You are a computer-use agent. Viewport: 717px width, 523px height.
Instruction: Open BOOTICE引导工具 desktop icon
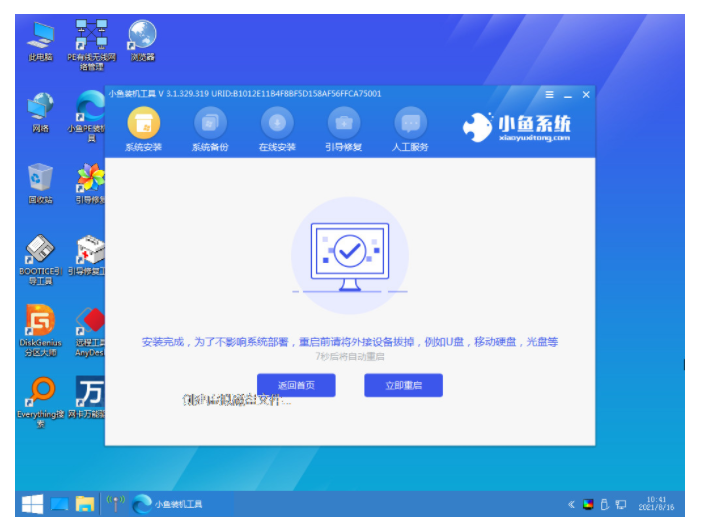(x=41, y=260)
